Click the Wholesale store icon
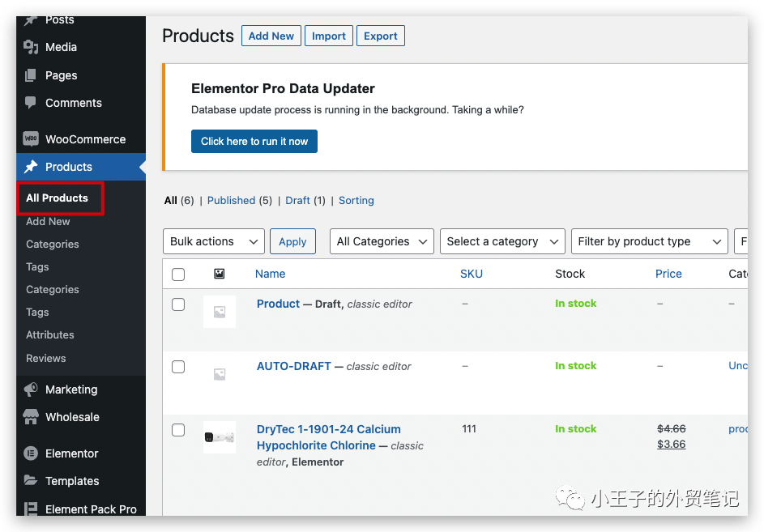This screenshot has height=532, width=764. point(31,417)
